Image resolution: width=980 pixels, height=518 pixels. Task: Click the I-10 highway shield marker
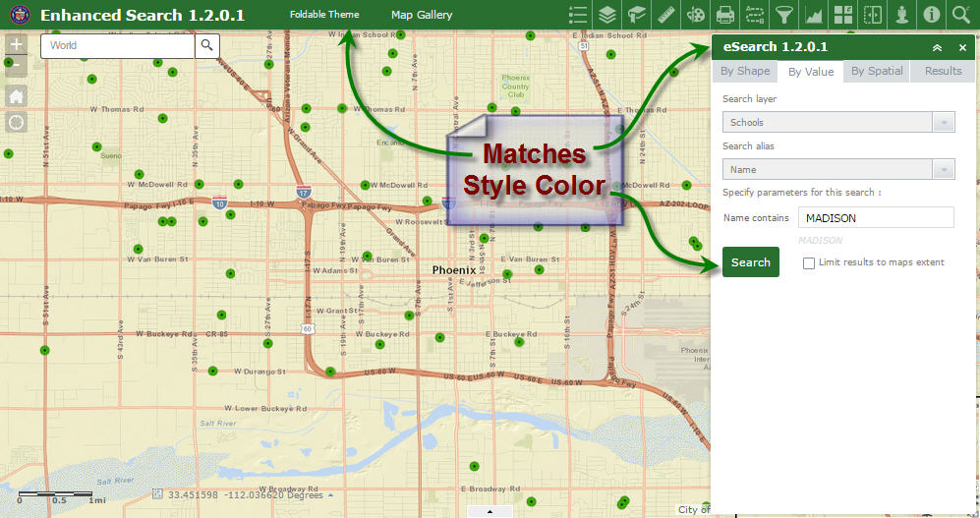click(x=219, y=203)
